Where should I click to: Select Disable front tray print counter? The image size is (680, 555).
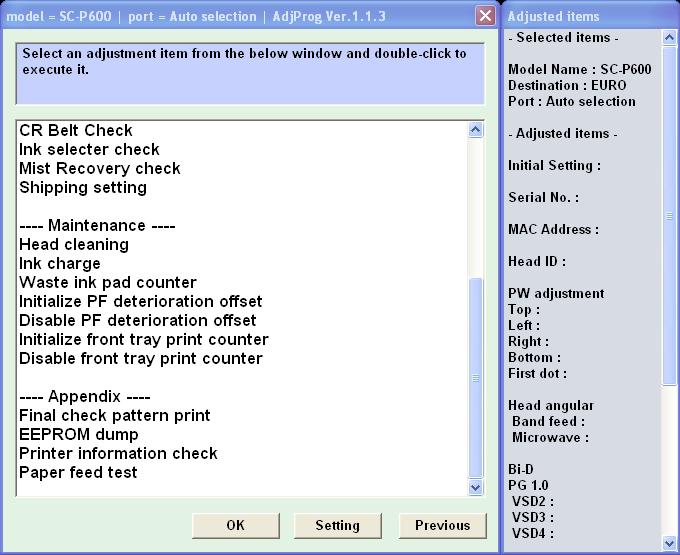(x=141, y=359)
